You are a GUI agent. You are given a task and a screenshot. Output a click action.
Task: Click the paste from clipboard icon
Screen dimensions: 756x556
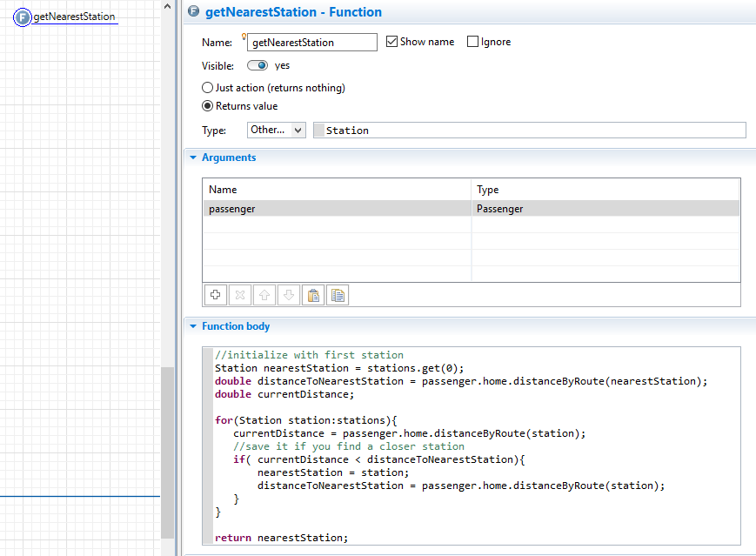[x=312, y=295]
